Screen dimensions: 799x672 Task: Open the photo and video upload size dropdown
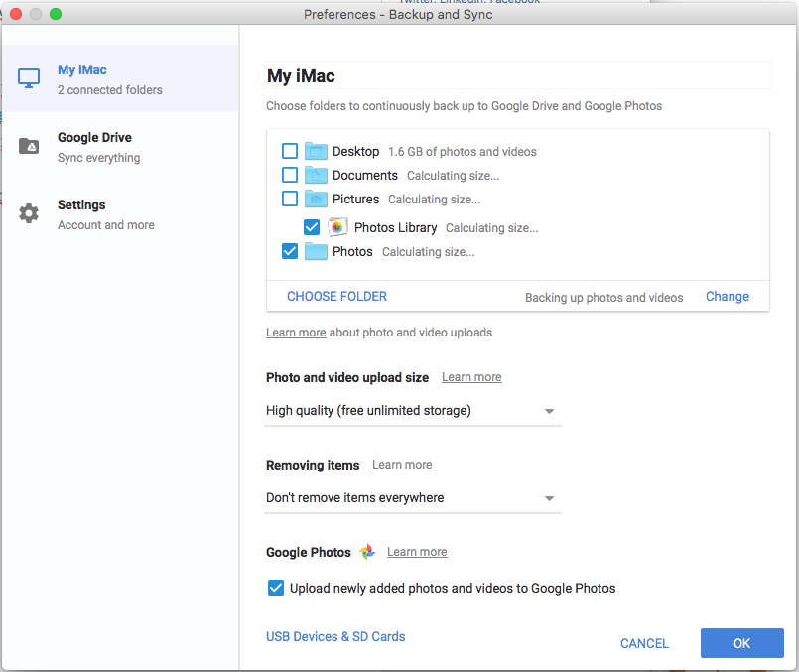412,411
